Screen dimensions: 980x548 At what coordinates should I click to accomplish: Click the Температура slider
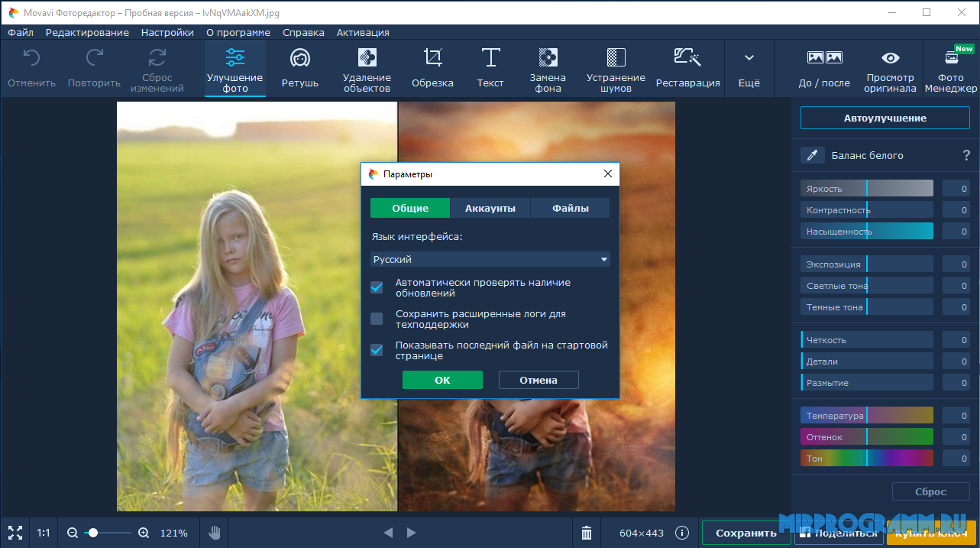tap(867, 415)
